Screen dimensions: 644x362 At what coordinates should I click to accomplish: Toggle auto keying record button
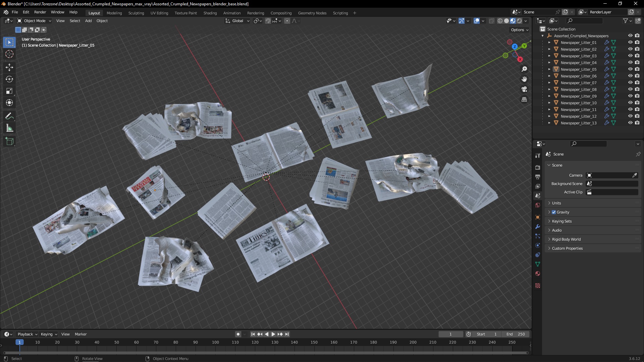(238, 334)
